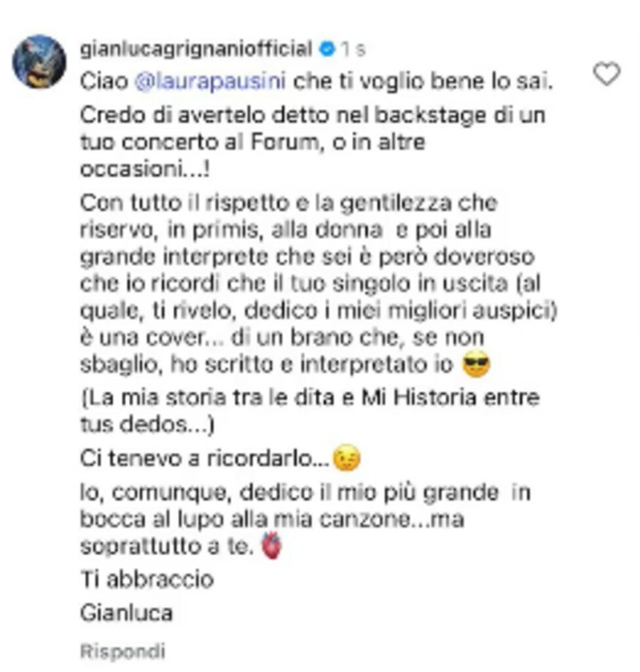The height and width of the screenshot is (672, 640).
Task: Click the text "tus dedos...)"
Action: click(x=147, y=425)
